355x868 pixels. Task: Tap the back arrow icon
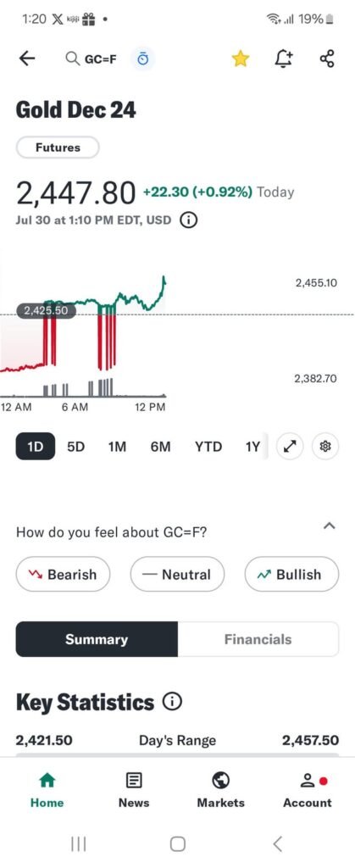point(26,58)
